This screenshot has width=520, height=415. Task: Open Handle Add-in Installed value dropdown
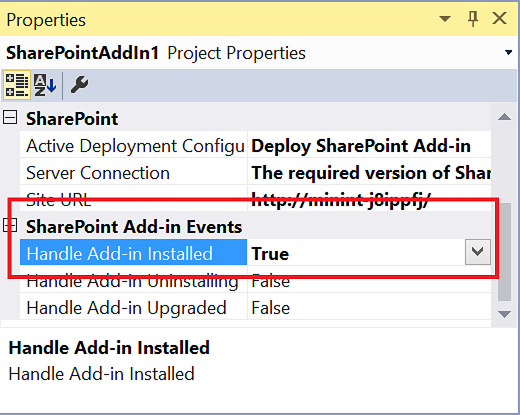click(478, 252)
